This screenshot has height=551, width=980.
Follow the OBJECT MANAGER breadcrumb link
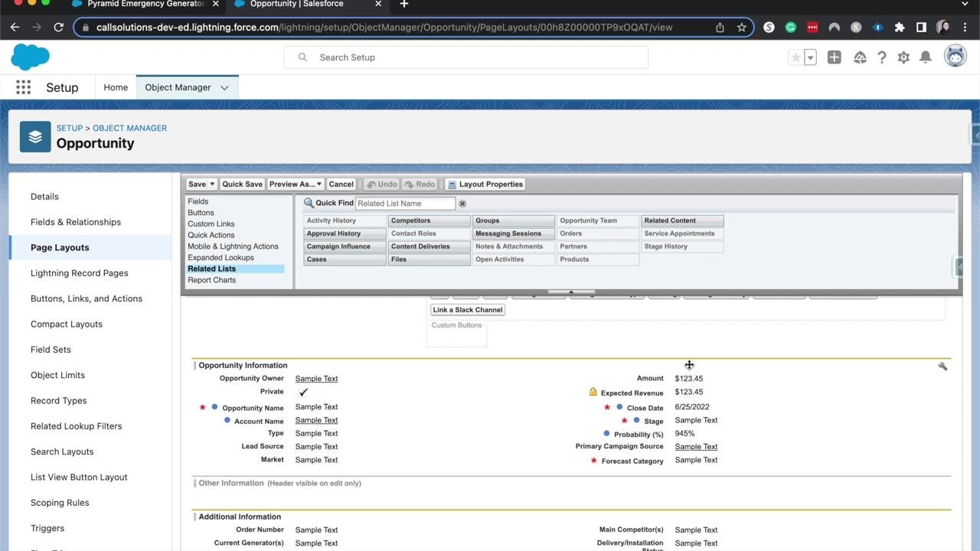click(x=129, y=128)
